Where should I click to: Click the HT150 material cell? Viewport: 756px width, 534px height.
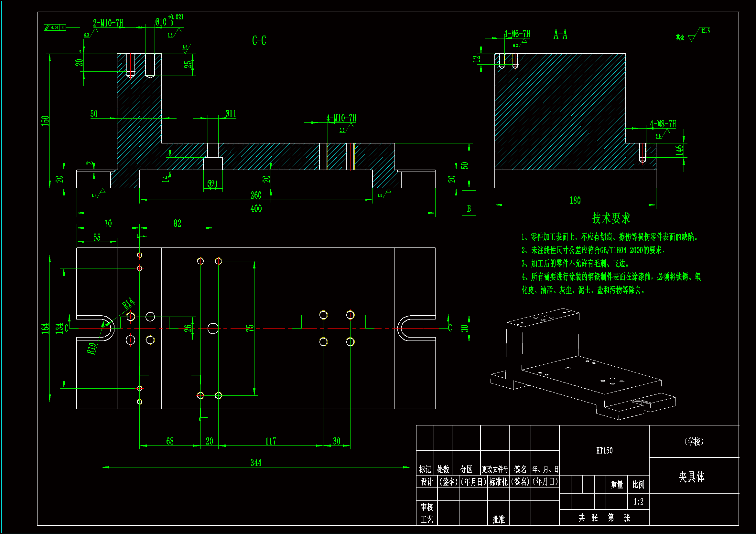coord(604,450)
